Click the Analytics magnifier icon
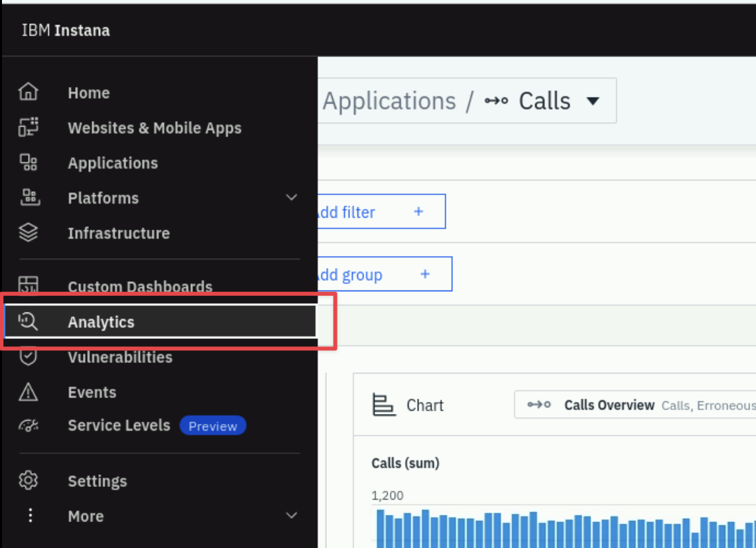The height and width of the screenshot is (548, 756). [x=28, y=321]
